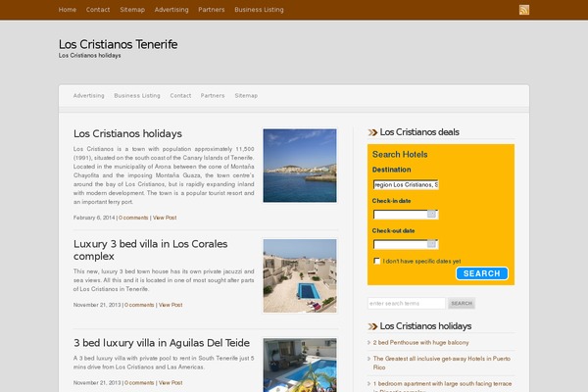
Task: Open the Check-in date calendar picker
Action: point(431,214)
